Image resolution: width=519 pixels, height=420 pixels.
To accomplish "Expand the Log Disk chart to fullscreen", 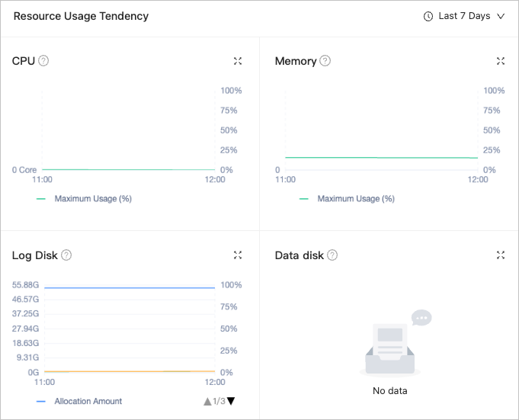I will pos(238,255).
